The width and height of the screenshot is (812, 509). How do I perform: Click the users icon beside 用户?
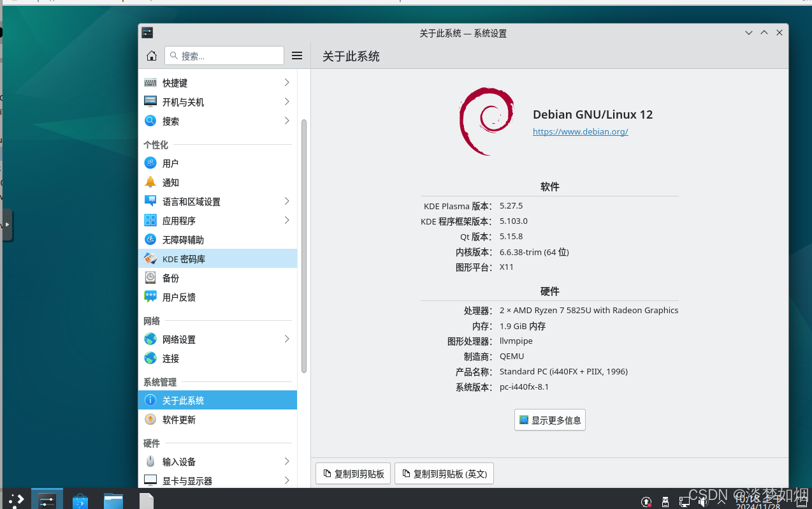[150, 163]
